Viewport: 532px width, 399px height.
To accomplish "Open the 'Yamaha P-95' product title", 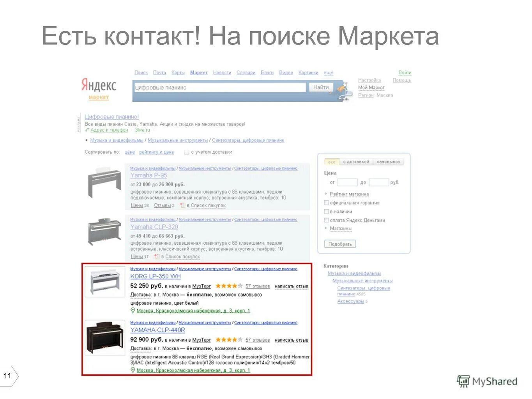I will point(148,175).
